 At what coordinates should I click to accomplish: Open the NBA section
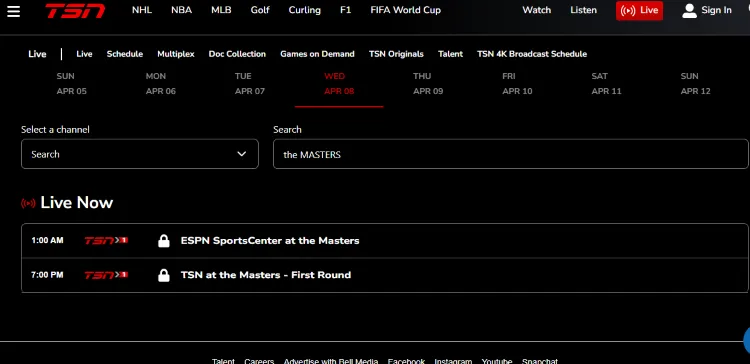[x=181, y=10]
